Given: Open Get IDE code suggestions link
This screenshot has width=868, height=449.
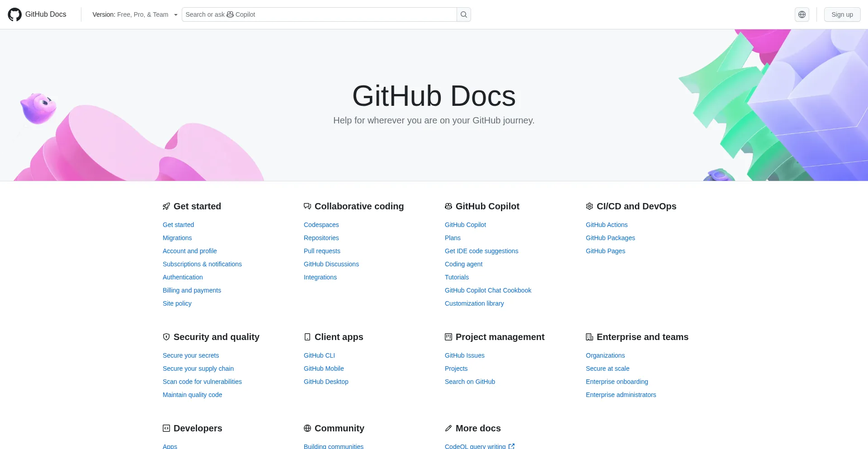Looking at the screenshot, I should (x=481, y=251).
